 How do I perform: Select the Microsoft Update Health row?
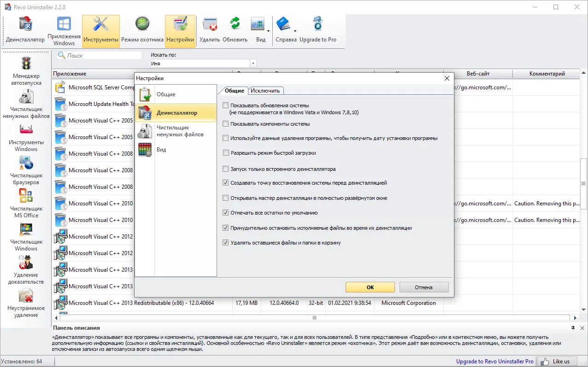[x=94, y=104]
